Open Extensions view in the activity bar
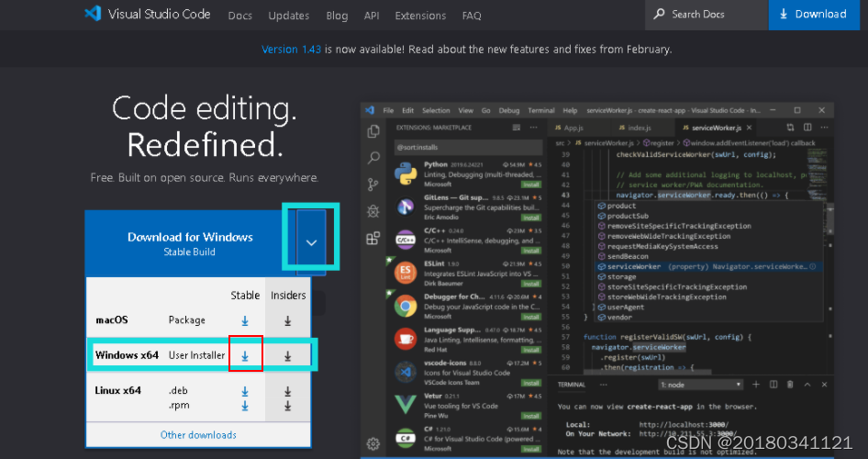868x459 pixels. [373, 238]
